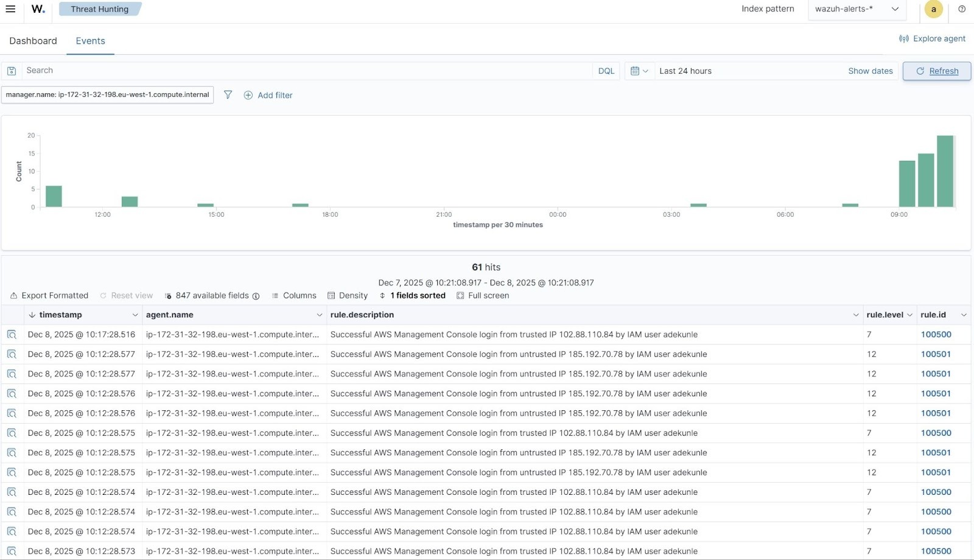Open the agent.name column header dropdown
Viewport: 974px width, 560px height.
click(319, 315)
